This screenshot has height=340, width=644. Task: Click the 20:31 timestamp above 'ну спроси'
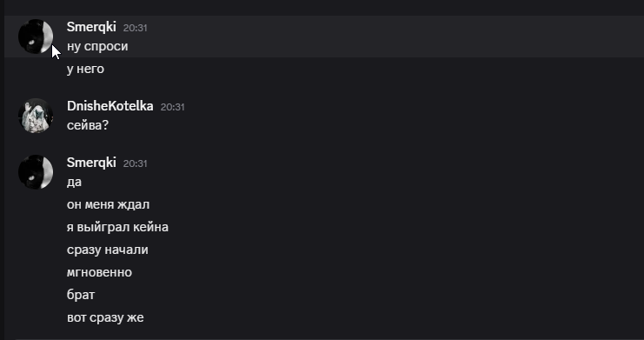coord(135,28)
